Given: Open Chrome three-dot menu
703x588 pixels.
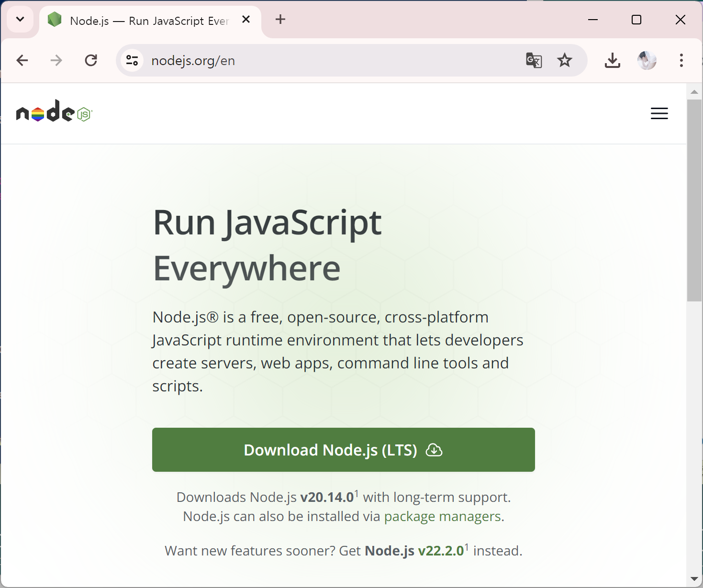Looking at the screenshot, I should click(x=681, y=60).
